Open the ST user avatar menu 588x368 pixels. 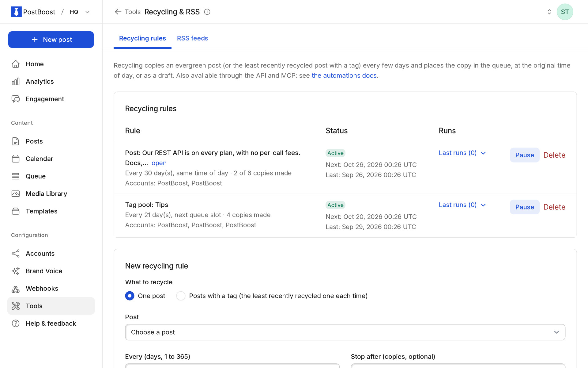point(565,12)
